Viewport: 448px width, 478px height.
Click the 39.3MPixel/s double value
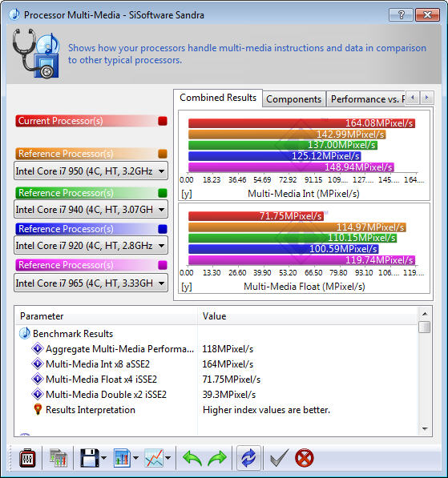pos(229,395)
